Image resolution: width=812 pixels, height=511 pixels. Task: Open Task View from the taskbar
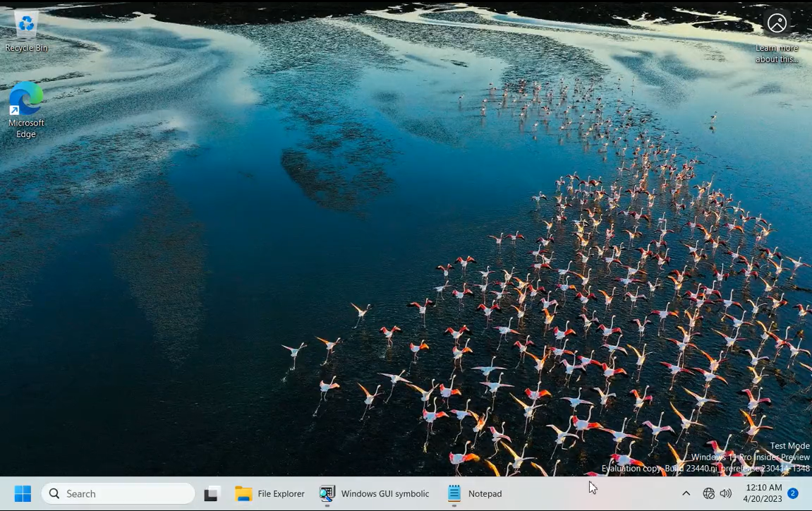(x=212, y=493)
